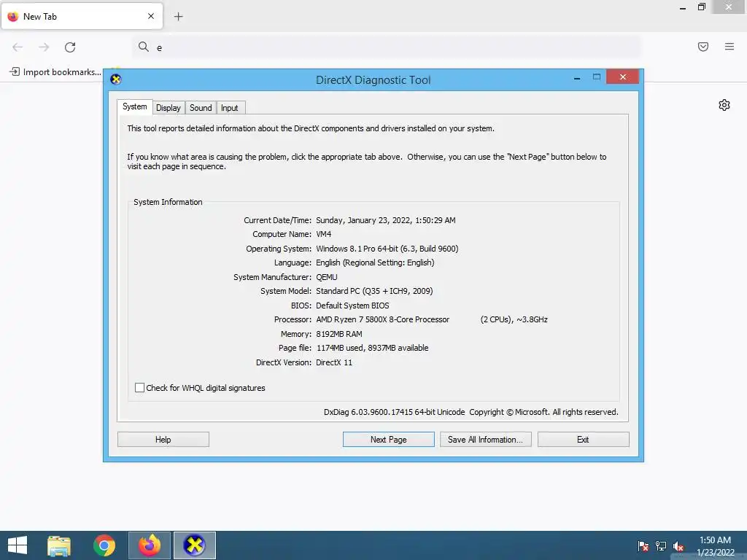Open the Action Center flag tray icon
Image resolution: width=747 pixels, height=560 pixels.
tap(643, 546)
